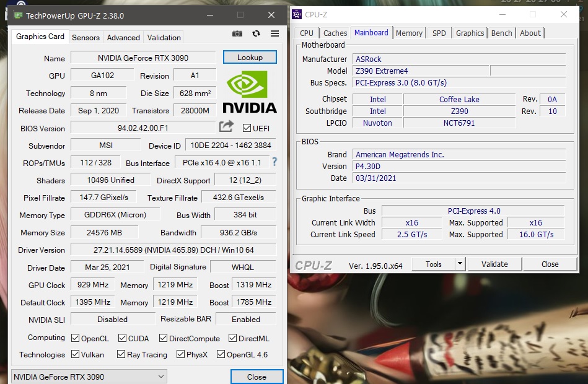Viewport: 588px width, 384px height.
Task: Click the Bus Interface question mark
Action: (x=274, y=162)
